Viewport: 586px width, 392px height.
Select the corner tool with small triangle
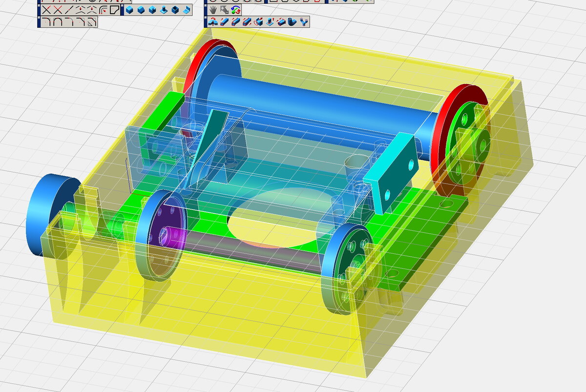[91, 21]
